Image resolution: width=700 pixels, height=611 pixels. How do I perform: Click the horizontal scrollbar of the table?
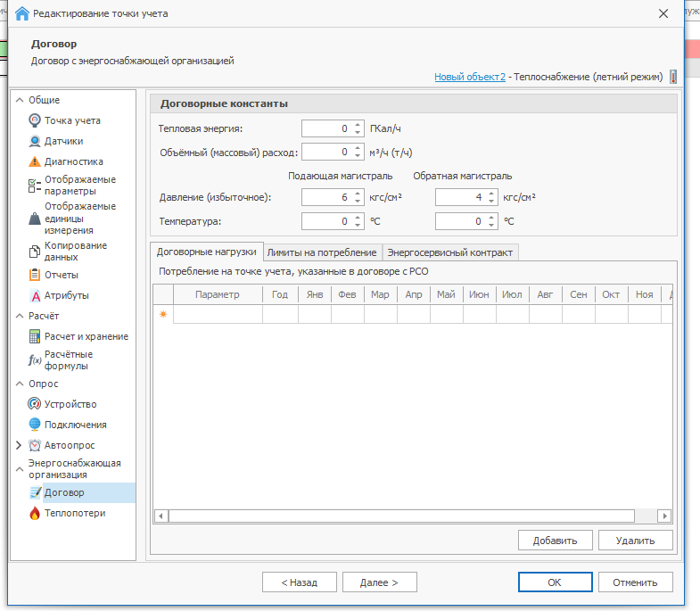click(401, 516)
